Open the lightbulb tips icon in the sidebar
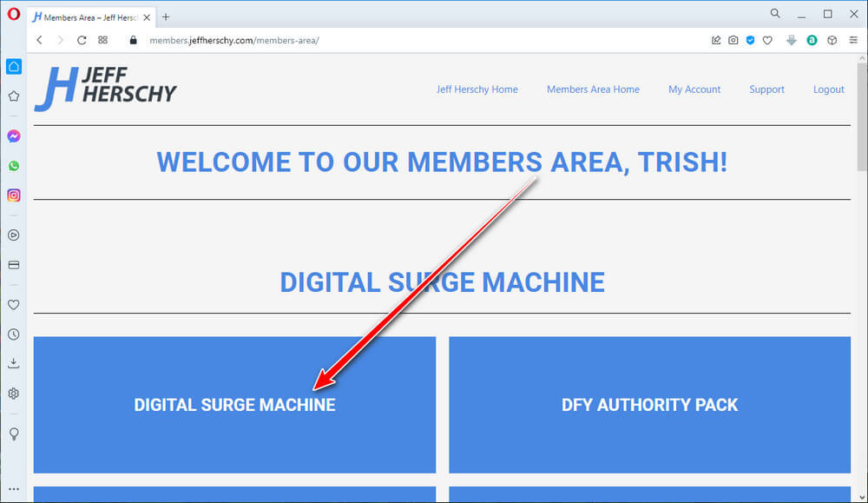868x503 pixels. (x=14, y=434)
